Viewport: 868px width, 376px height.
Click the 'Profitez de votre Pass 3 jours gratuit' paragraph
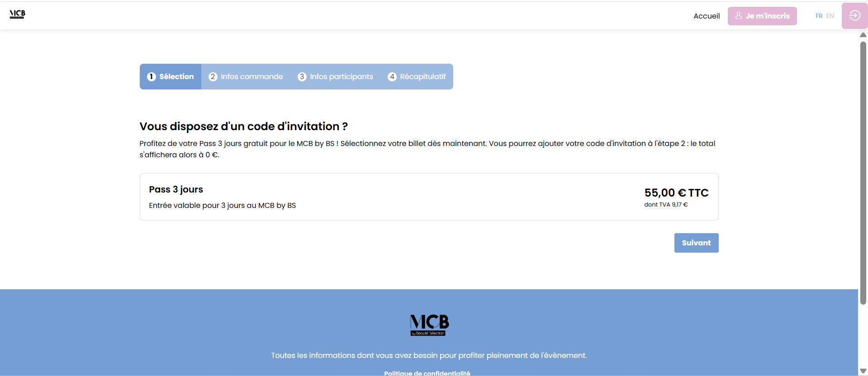(x=427, y=149)
